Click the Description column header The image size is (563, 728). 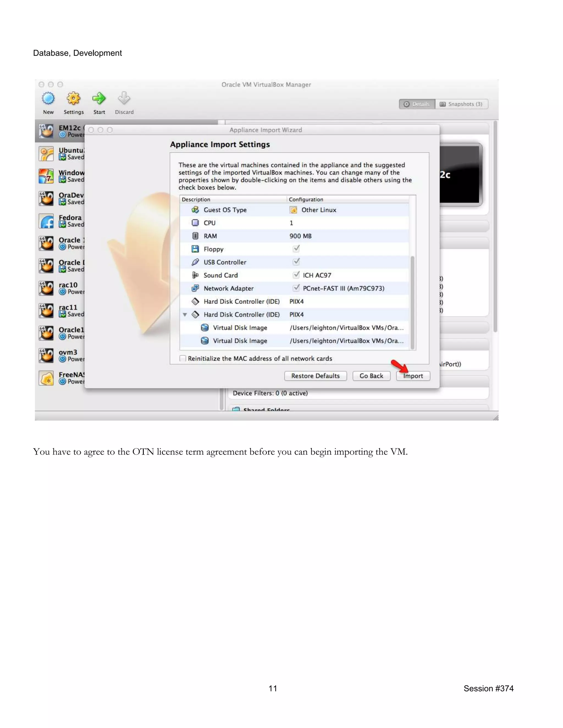point(233,199)
